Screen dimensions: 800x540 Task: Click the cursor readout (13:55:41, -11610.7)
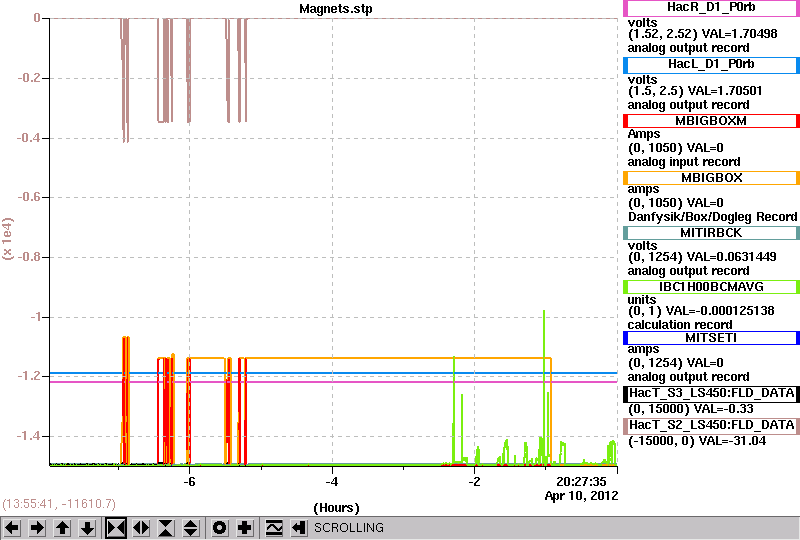(x=59, y=504)
